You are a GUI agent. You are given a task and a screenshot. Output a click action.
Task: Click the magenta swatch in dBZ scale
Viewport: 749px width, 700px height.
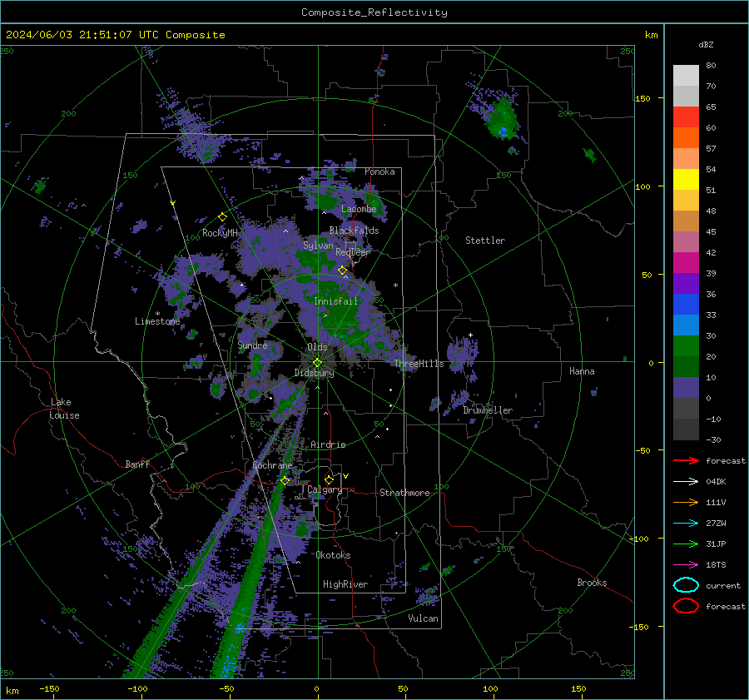[x=686, y=263]
